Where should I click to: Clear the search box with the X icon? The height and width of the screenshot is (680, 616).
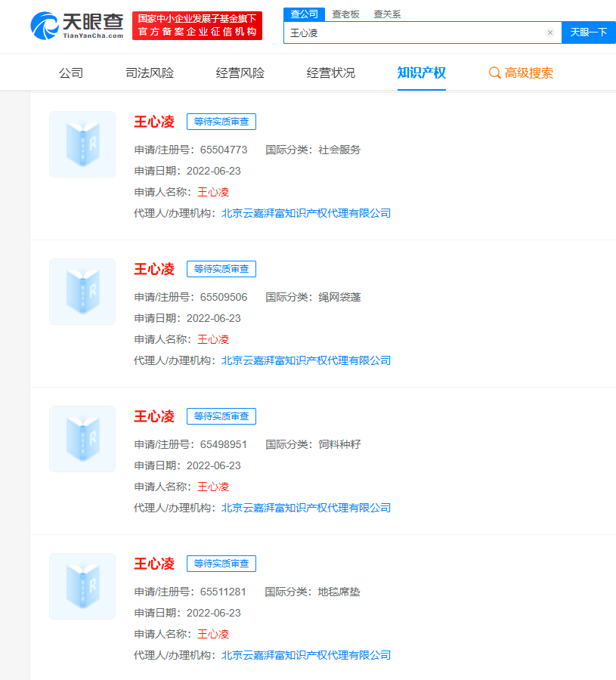549,32
